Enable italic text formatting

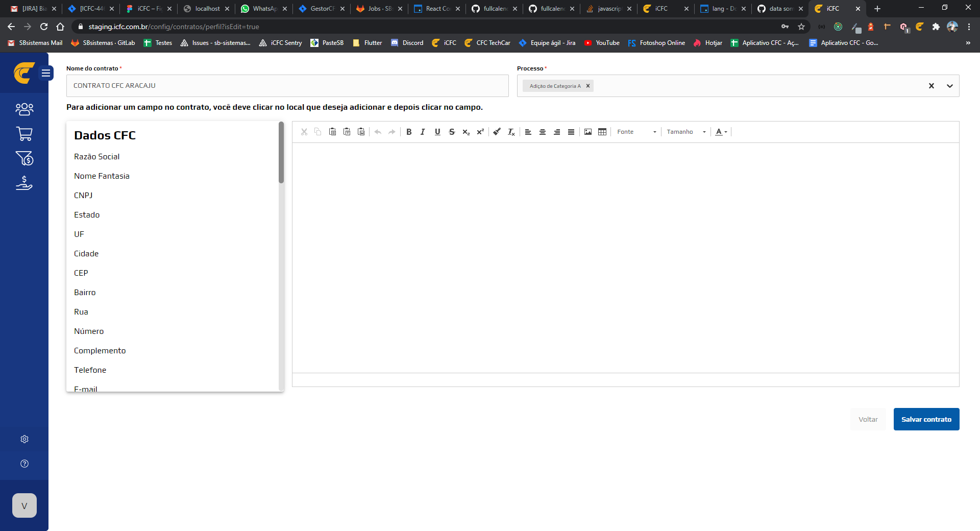point(423,132)
